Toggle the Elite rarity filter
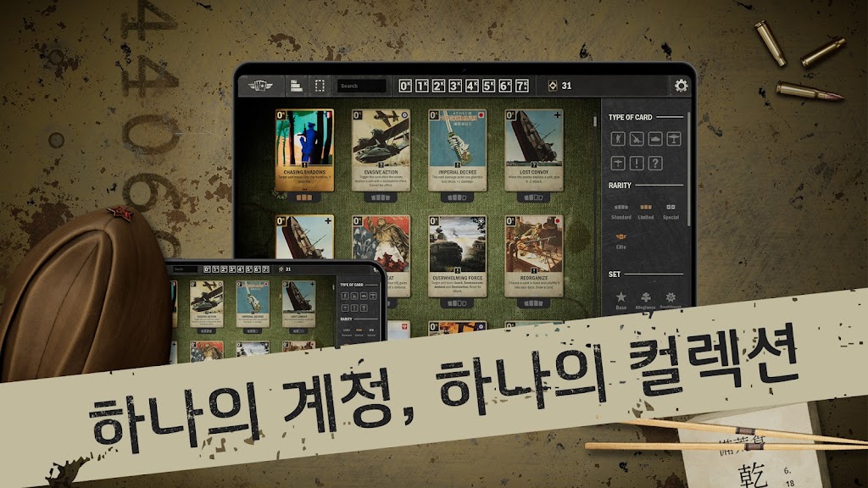The width and height of the screenshot is (868, 488). [x=621, y=241]
